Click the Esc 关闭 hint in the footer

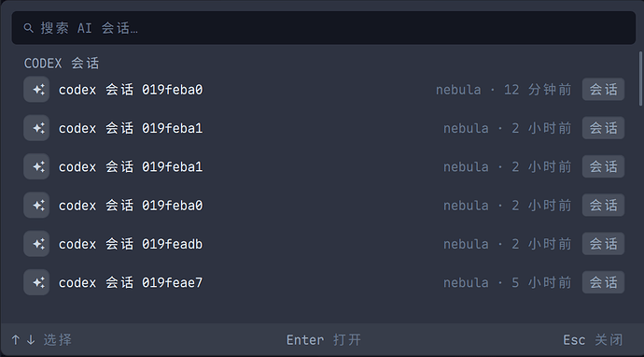593,340
